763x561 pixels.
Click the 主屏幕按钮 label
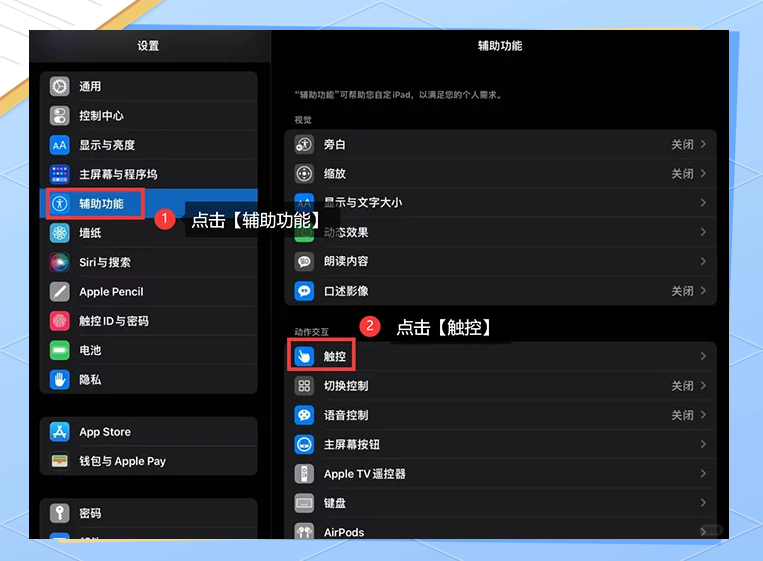pyautogui.click(x=352, y=444)
